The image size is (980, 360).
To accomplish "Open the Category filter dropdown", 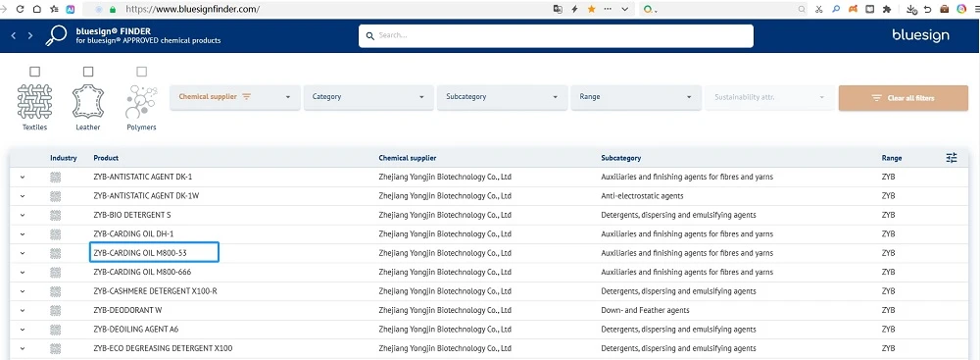I will pyautogui.click(x=368, y=98).
